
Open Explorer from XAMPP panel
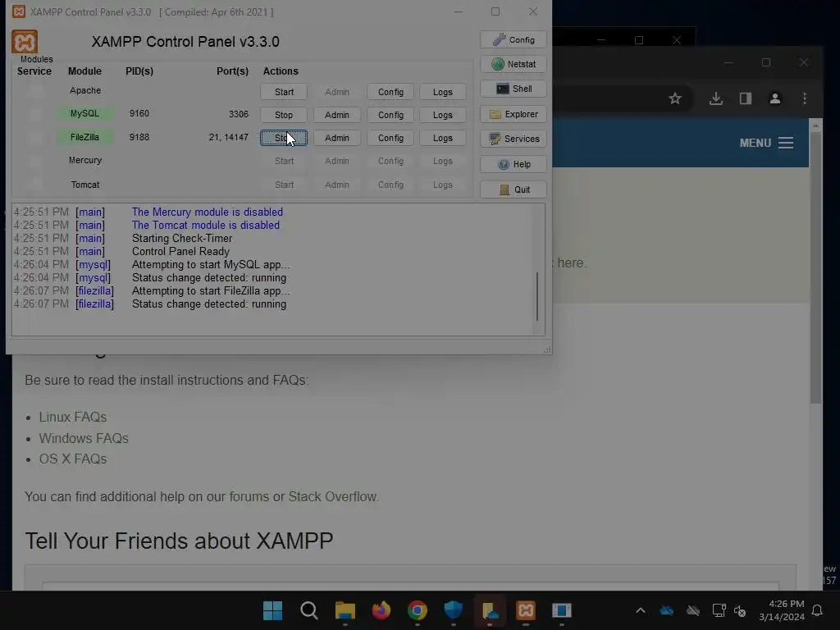pyautogui.click(x=514, y=114)
